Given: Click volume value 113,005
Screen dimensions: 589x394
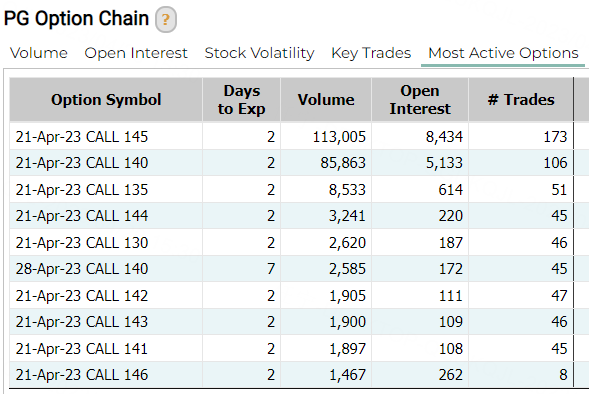Looking at the screenshot, I should (x=339, y=137).
